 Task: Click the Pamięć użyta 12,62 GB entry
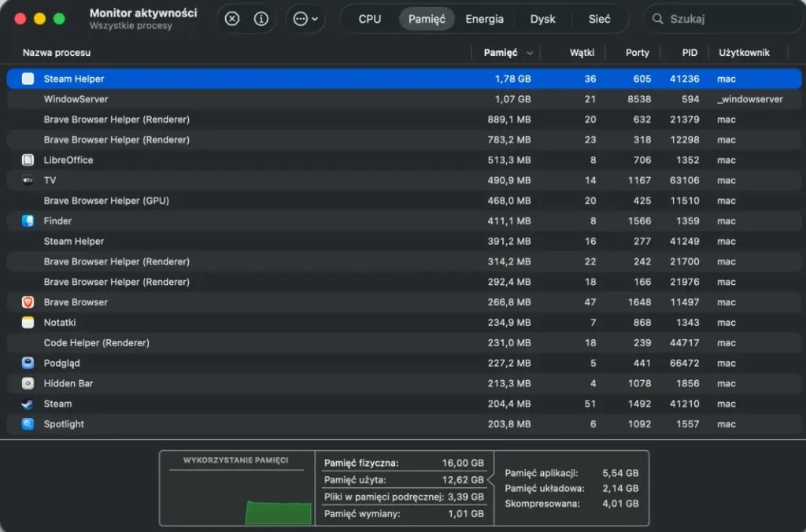404,479
